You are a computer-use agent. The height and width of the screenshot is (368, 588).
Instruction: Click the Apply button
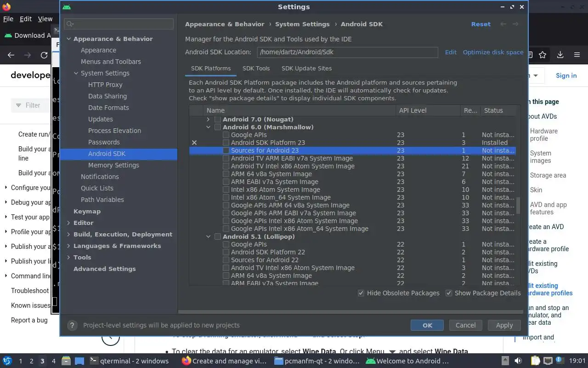[504, 325]
